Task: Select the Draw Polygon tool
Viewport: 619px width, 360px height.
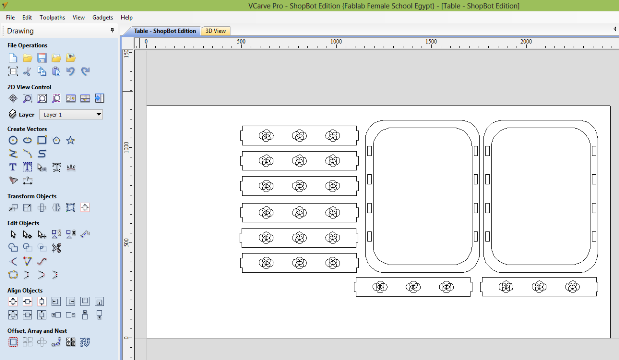Action: (56, 140)
